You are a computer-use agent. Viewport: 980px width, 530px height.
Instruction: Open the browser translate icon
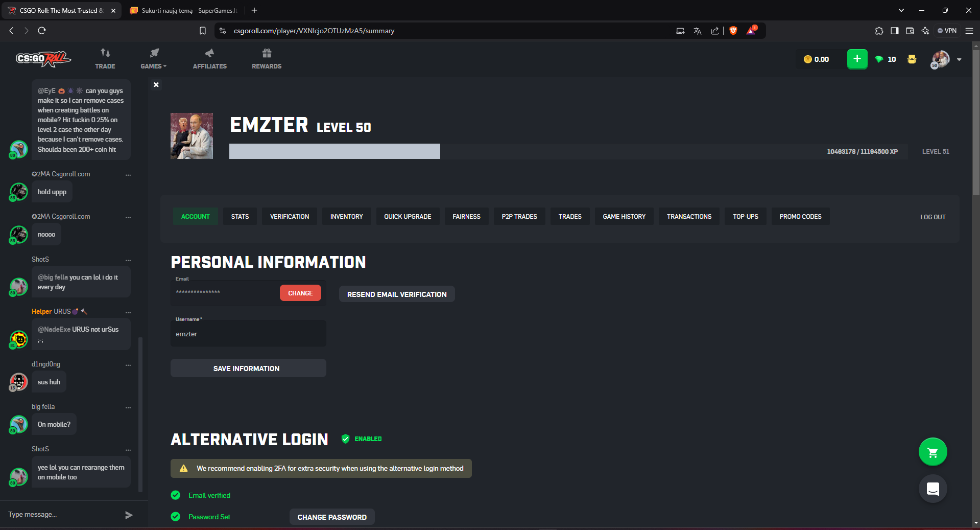click(x=698, y=31)
